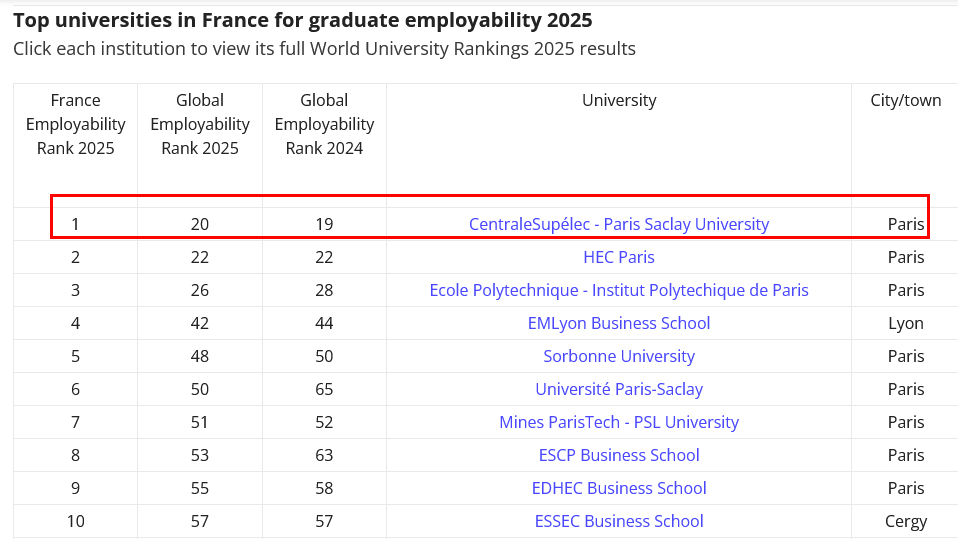Open the EMLyon Business School link

point(618,323)
